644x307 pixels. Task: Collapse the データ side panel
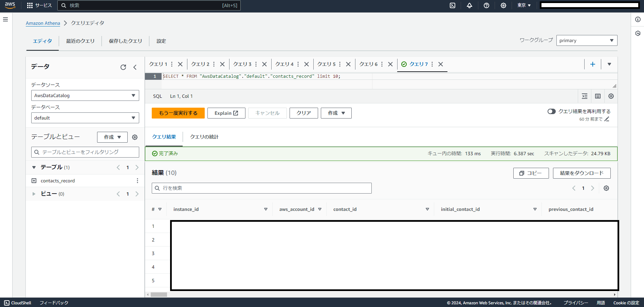tap(135, 67)
